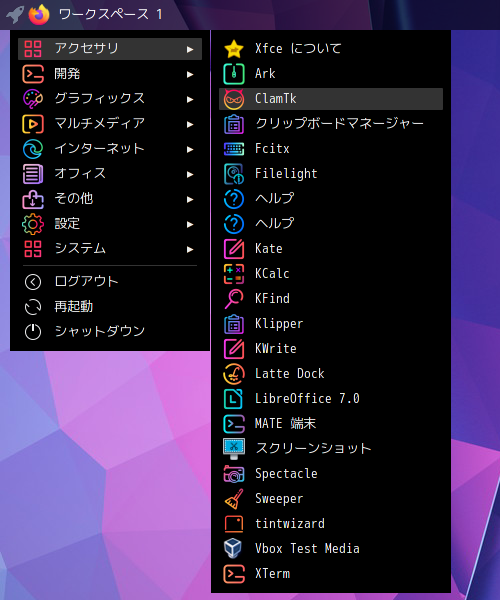Click the 設定 gear icon

click(33, 224)
